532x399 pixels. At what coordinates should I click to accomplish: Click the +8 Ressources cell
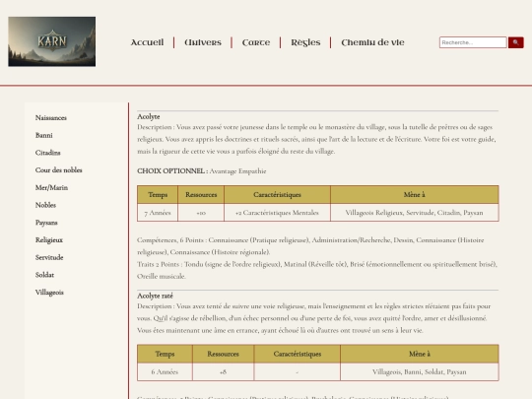[x=223, y=371]
